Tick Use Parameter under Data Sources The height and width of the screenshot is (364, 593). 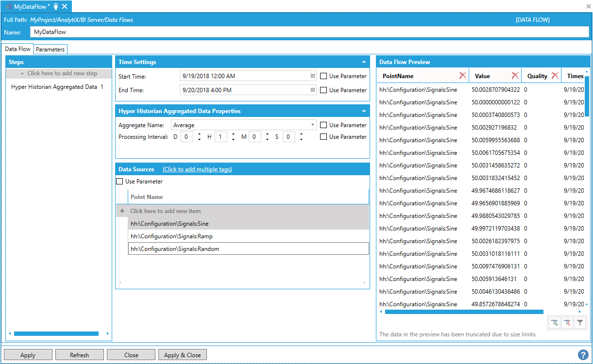coord(119,182)
